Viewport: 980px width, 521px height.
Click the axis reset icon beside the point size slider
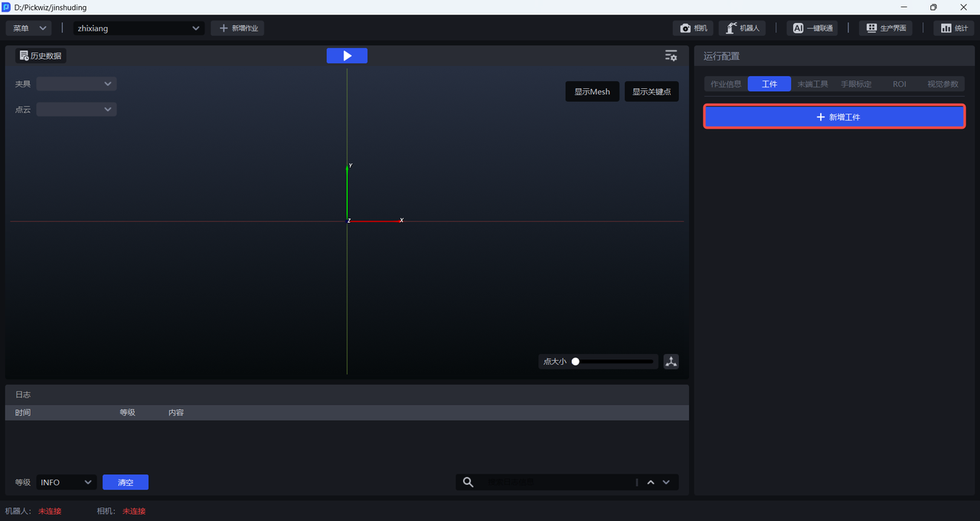[x=671, y=362]
